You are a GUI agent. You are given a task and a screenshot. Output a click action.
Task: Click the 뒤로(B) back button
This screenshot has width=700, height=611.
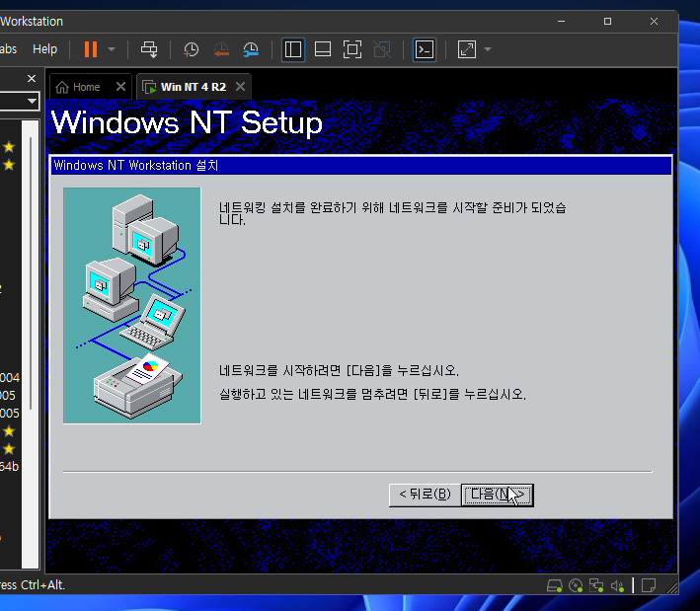(x=425, y=495)
